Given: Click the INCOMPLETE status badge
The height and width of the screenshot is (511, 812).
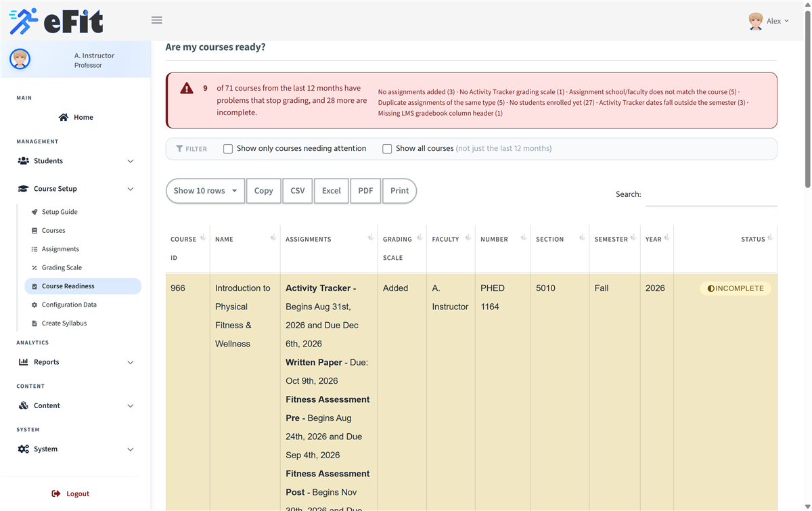Looking at the screenshot, I should (736, 288).
